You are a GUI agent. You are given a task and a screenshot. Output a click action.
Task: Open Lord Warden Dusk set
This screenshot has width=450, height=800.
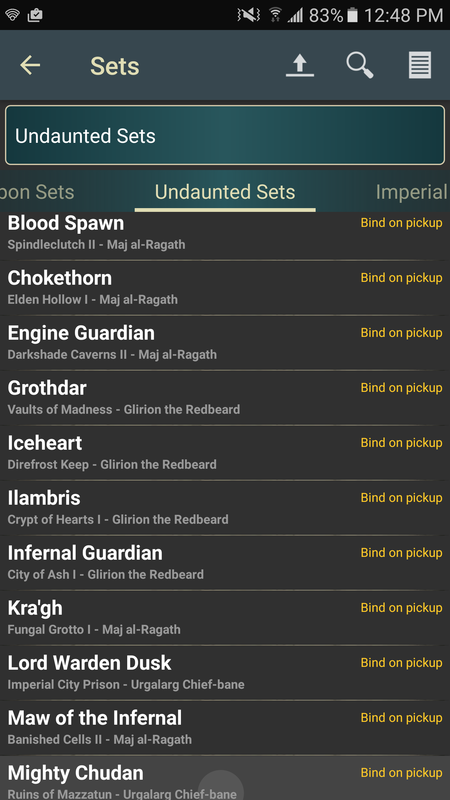point(225,673)
